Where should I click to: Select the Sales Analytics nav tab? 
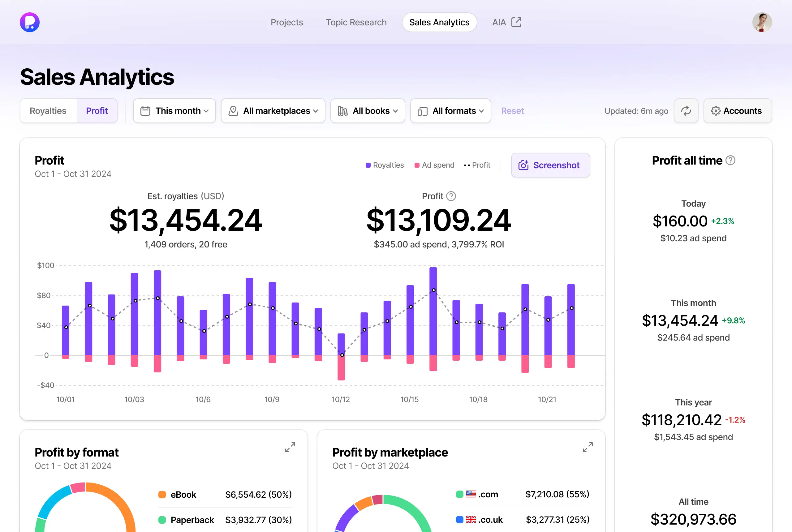(439, 22)
